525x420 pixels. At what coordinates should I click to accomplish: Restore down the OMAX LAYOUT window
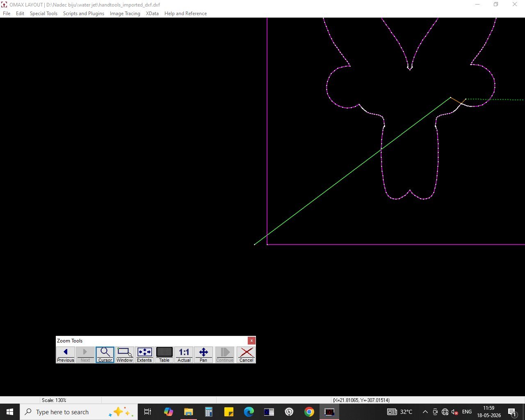pos(496,5)
